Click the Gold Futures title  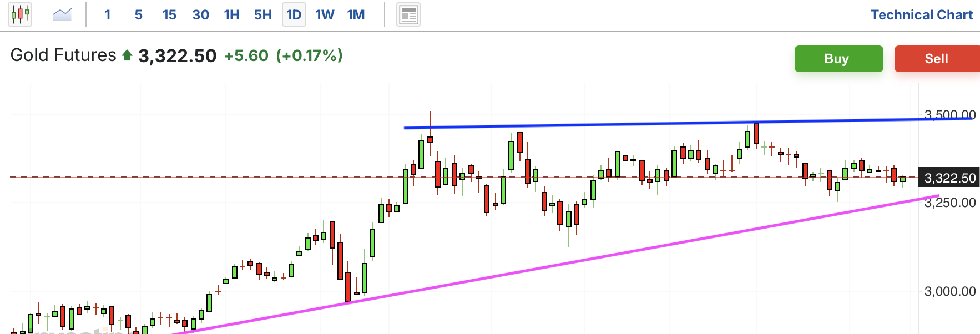point(63,55)
